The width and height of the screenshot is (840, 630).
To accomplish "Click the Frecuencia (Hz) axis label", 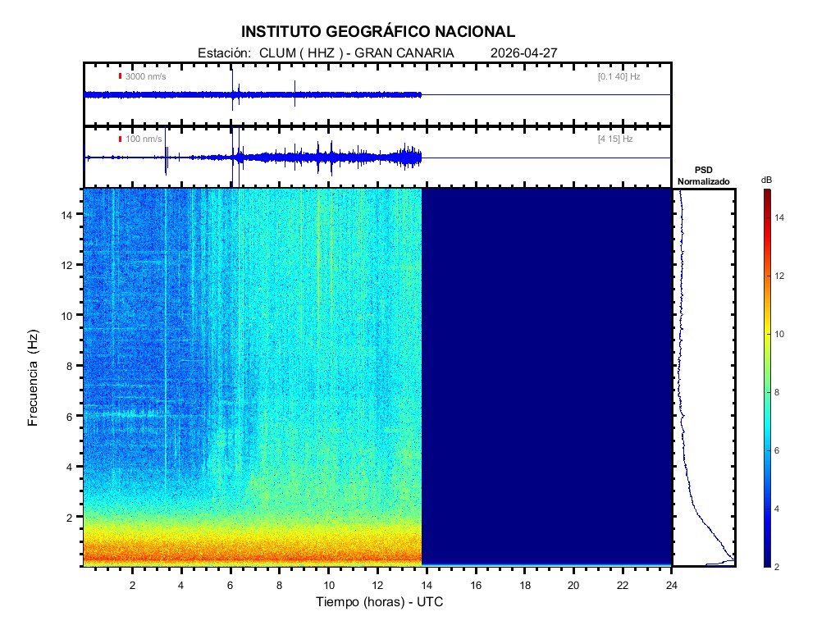I will tap(34, 377).
